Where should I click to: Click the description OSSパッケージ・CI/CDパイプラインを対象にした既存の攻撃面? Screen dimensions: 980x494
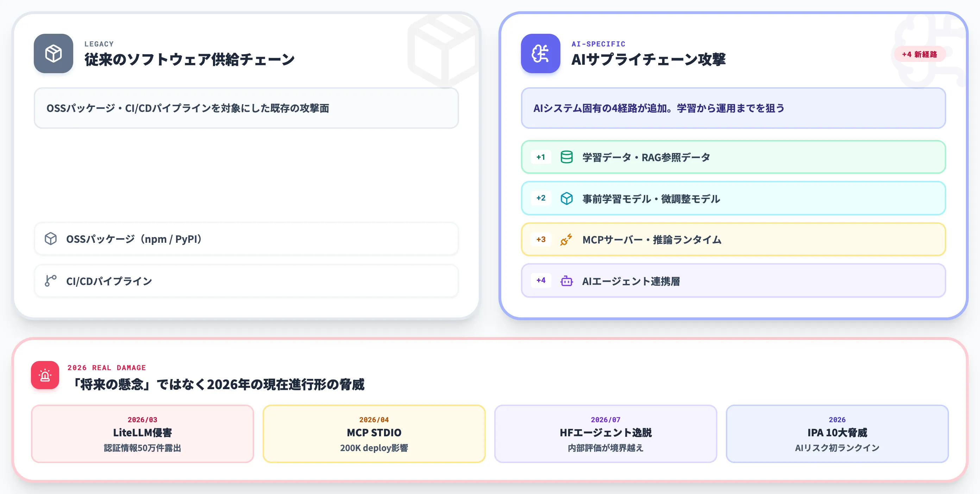tap(188, 108)
